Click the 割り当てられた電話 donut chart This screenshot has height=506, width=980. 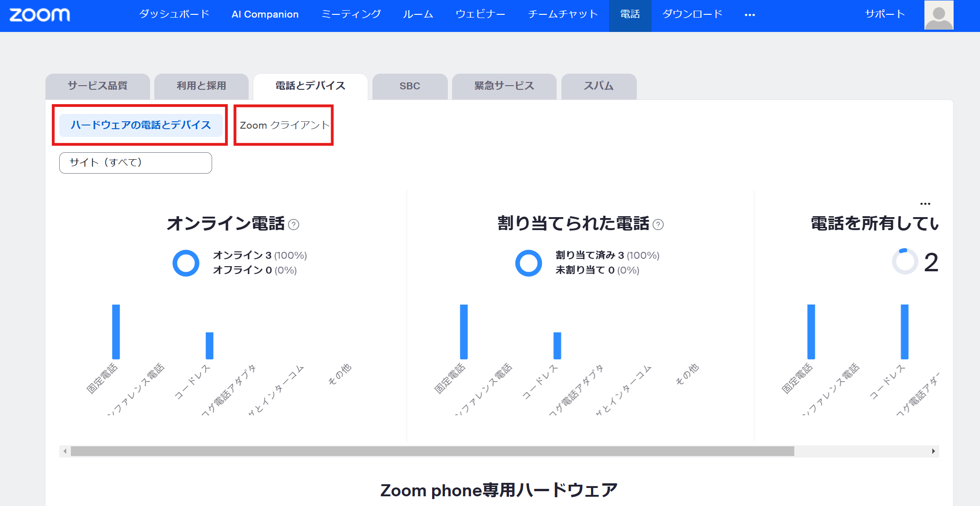(x=528, y=263)
